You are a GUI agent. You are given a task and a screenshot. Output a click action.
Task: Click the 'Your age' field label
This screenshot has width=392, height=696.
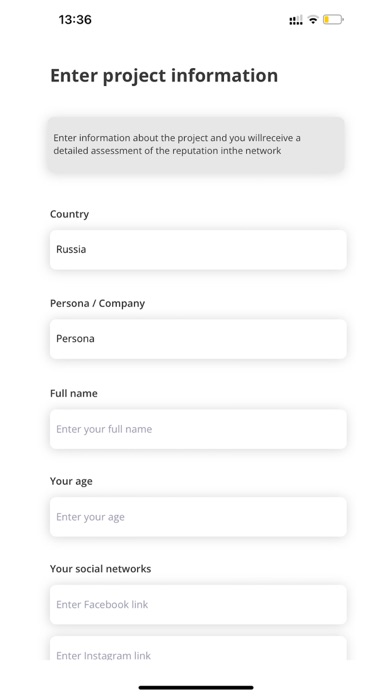pos(71,482)
